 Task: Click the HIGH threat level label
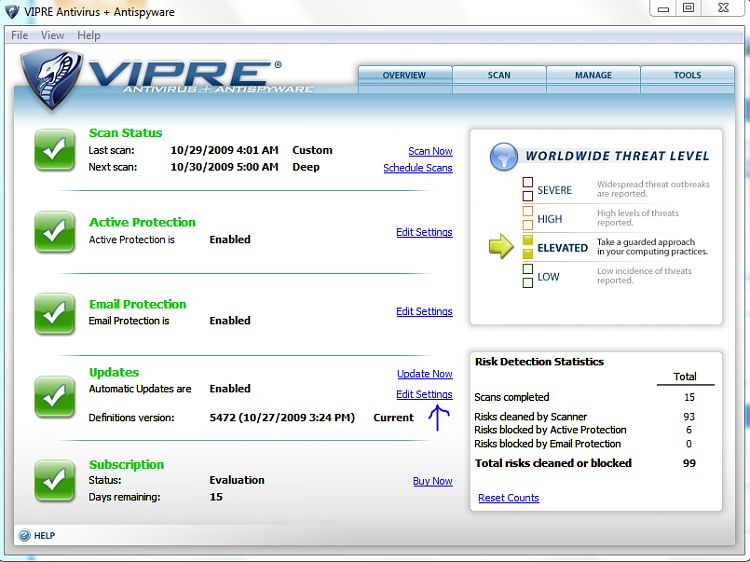click(550, 219)
